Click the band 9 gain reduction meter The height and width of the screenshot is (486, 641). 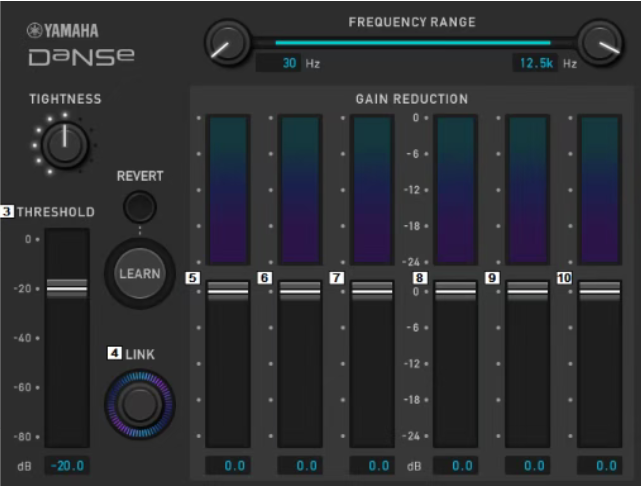point(527,190)
